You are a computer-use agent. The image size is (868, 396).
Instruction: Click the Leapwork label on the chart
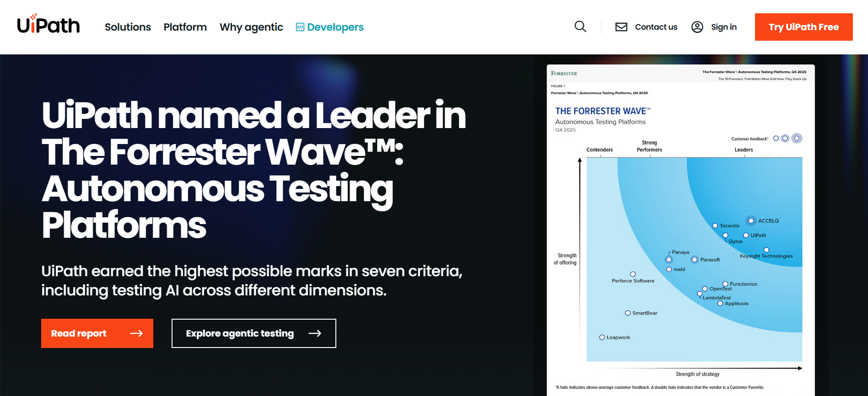[618, 337]
